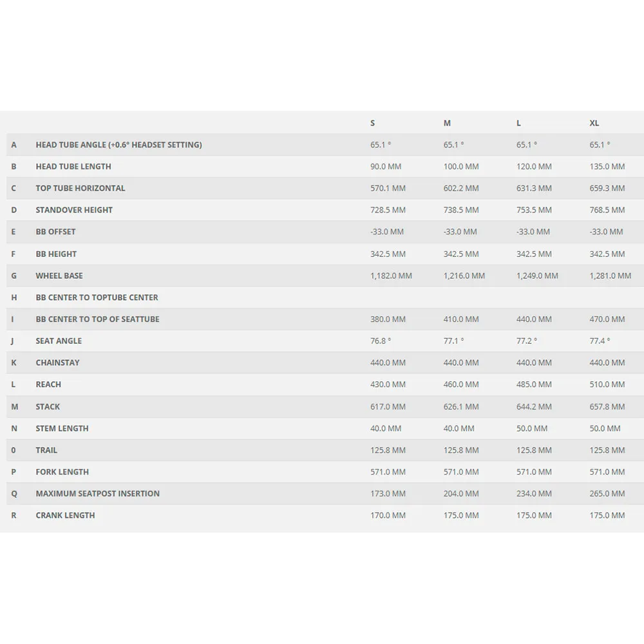Image resolution: width=644 pixels, height=644 pixels.
Task: Click the XL size column header
Action: (594, 123)
